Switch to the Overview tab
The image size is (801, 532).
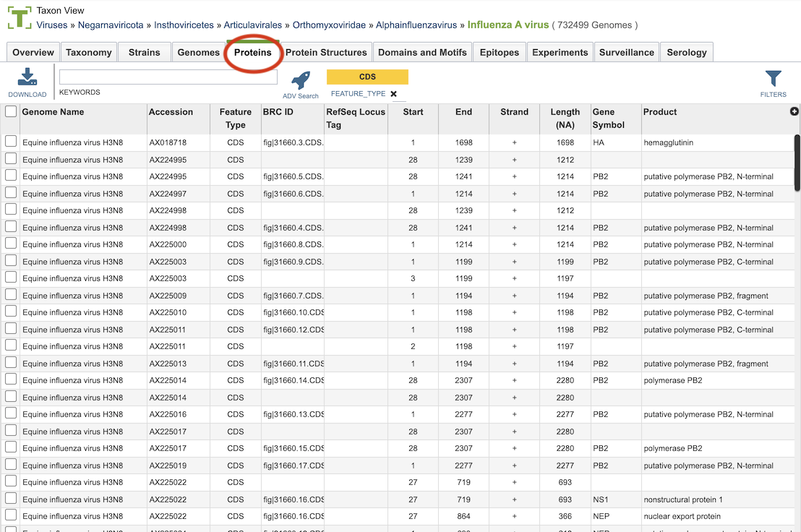tap(33, 52)
